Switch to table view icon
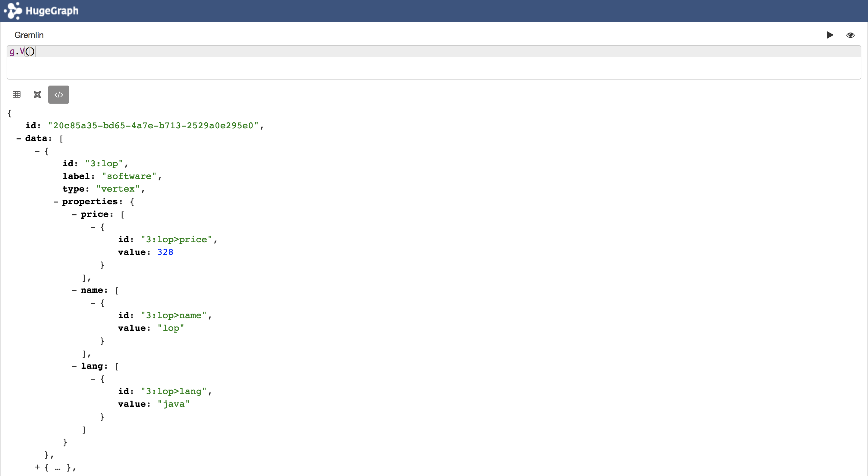The width and height of the screenshot is (868, 476). coord(17,95)
